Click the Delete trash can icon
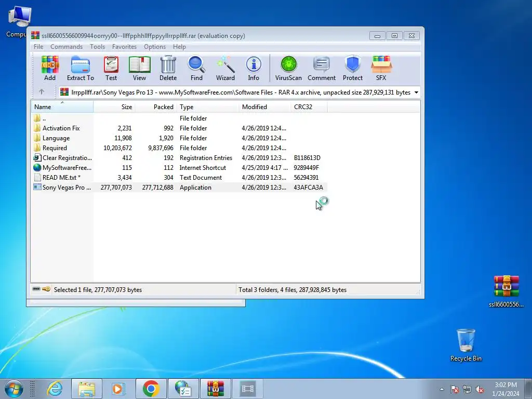The height and width of the screenshot is (399, 532). (x=168, y=68)
